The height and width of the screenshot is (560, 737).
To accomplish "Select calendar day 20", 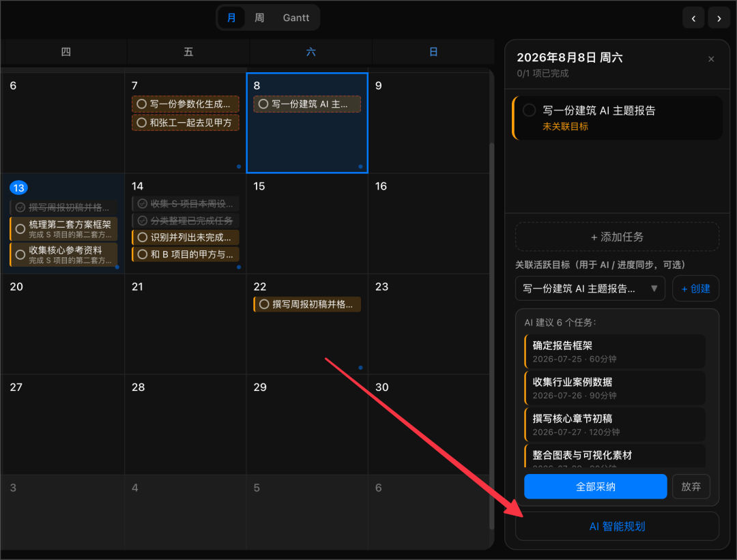I will 63,324.
